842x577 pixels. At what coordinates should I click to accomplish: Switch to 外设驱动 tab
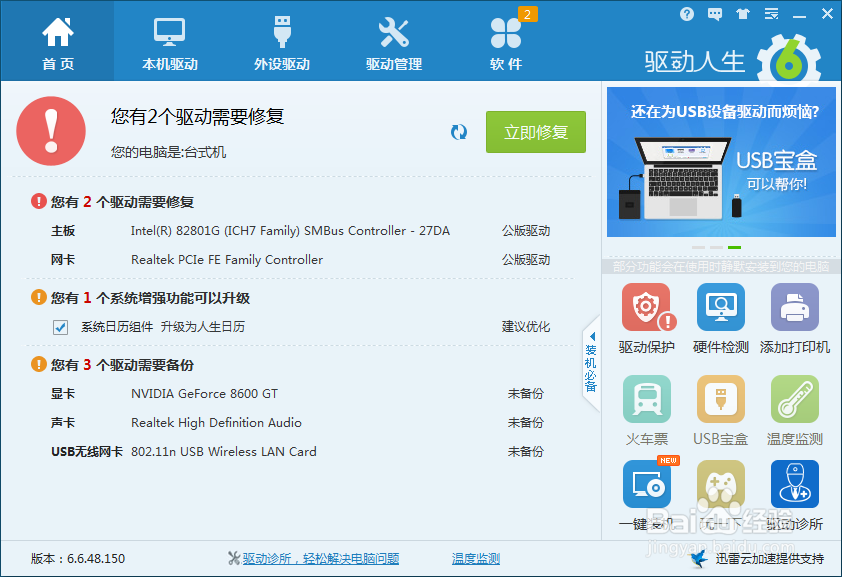tap(281, 42)
